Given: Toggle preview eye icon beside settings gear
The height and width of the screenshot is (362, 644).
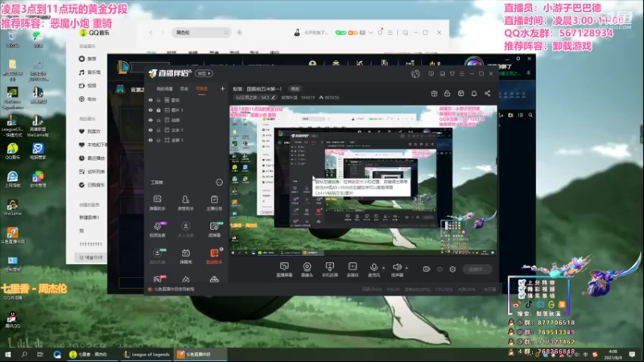Looking at the screenshot, I should pos(440,269).
